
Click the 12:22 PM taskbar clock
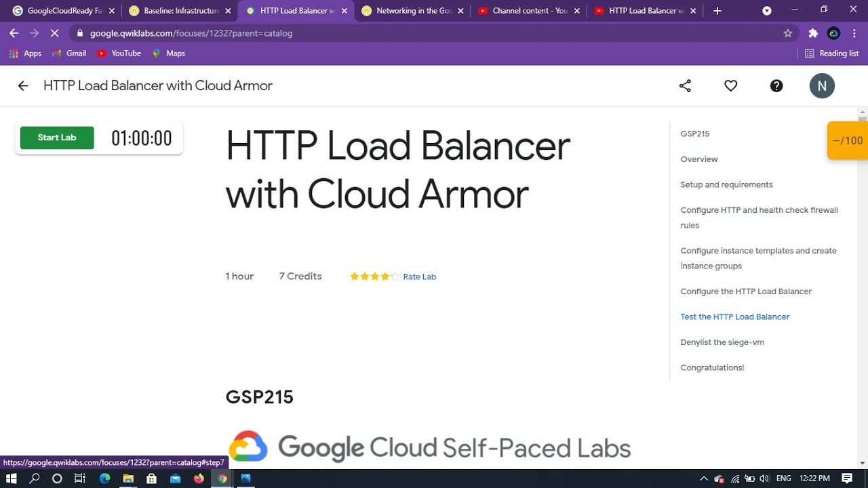click(x=814, y=479)
